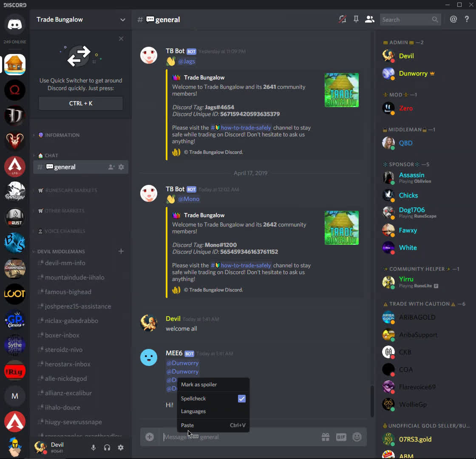Deafen audio with headphones icon
The height and width of the screenshot is (459, 476).
(107, 448)
